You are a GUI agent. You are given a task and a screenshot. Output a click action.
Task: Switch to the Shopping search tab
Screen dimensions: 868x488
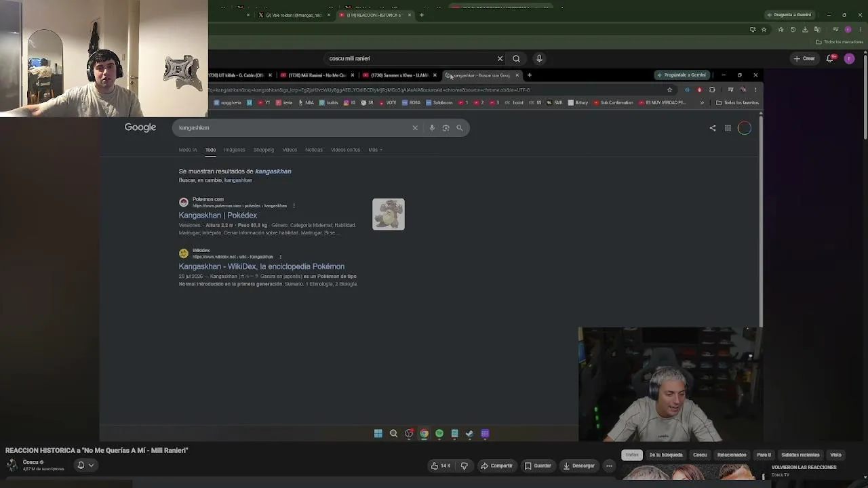264,150
